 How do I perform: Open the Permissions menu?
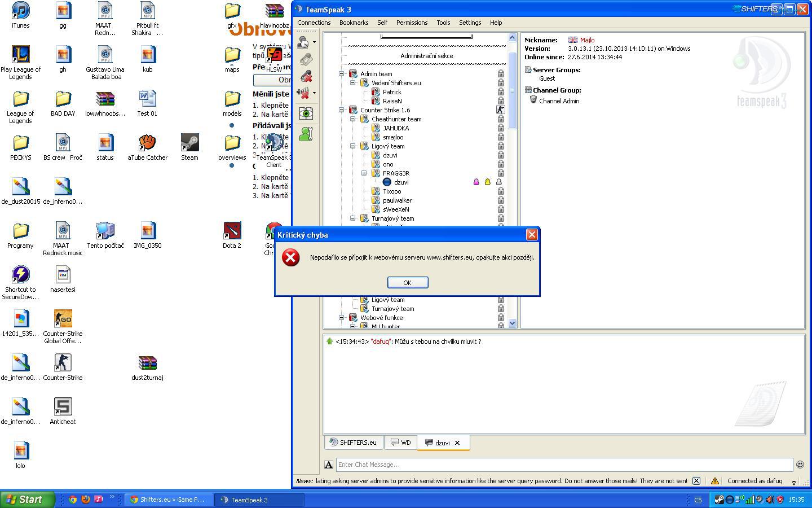click(x=412, y=23)
